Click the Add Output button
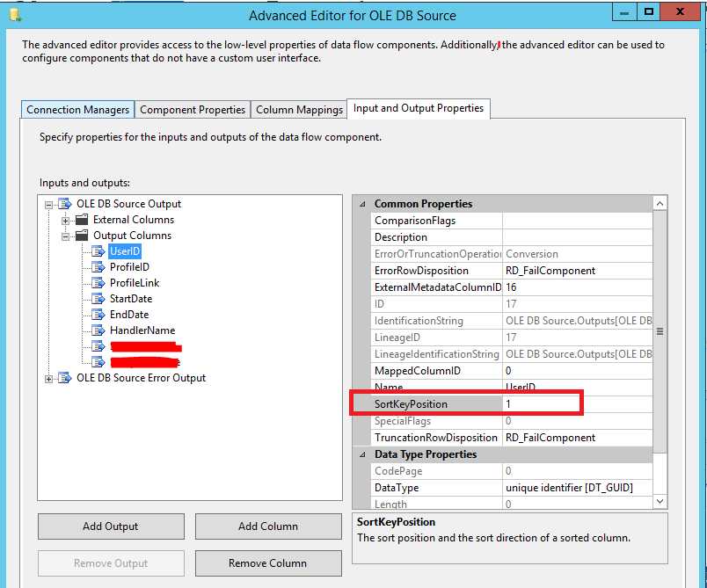This screenshot has width=707, height=588. click(x=111, y=526)
